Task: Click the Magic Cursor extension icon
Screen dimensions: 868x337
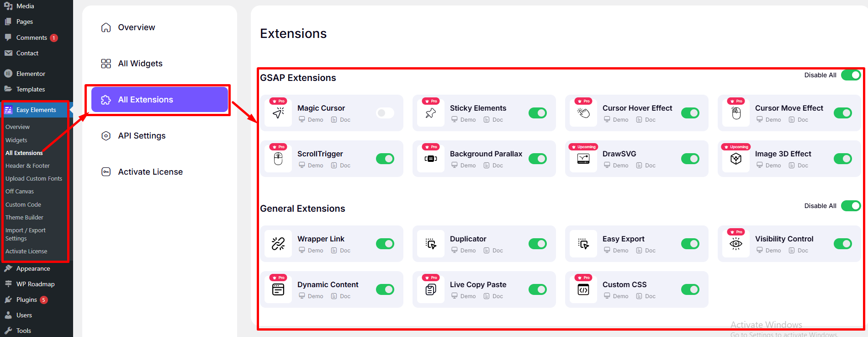Action: 278,113
